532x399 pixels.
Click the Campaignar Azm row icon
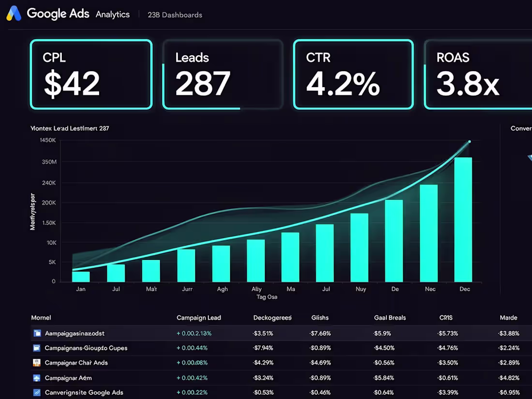coord(37,378)
